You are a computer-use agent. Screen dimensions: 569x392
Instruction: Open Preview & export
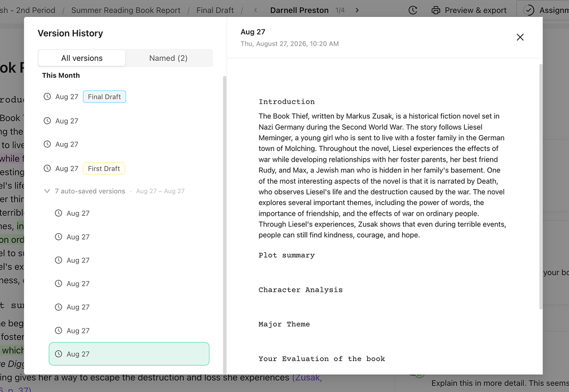tap(469, 10)
